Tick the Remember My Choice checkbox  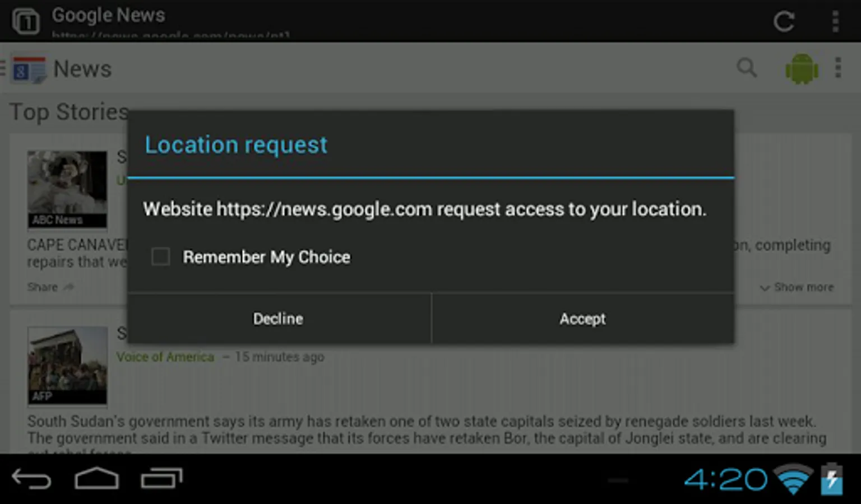pyautogui.click(x=160, y=257)
